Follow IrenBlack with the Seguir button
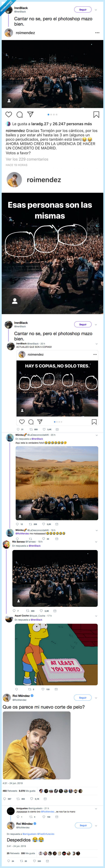Viewport: 105px width, 868px height. (83, 9)
